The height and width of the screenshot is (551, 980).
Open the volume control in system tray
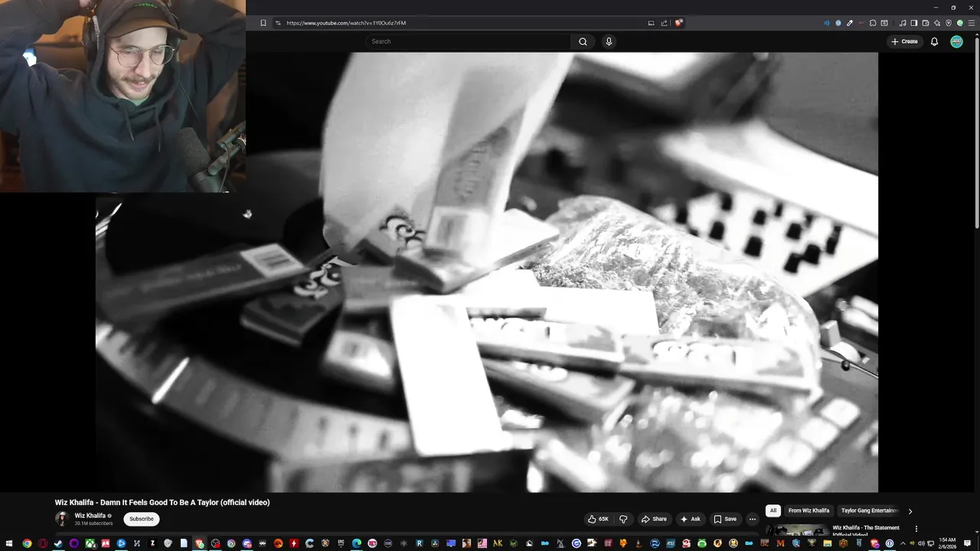921,544
